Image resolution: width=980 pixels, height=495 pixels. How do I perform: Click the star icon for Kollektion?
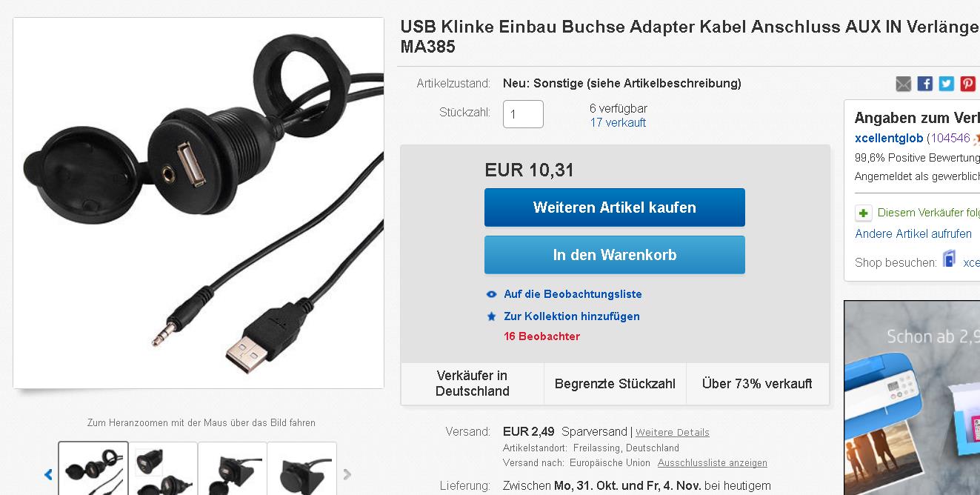point(491,316)
